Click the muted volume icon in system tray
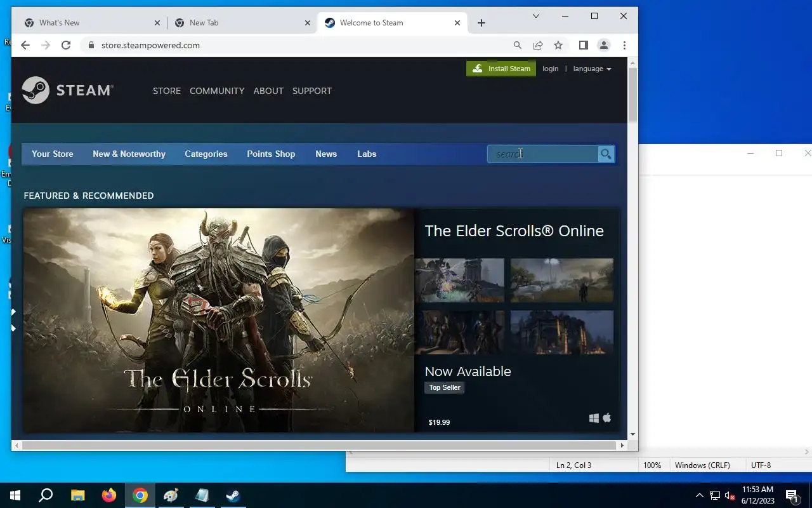Image resolution: width=812 pixels, height=508 pixels. 730,495
